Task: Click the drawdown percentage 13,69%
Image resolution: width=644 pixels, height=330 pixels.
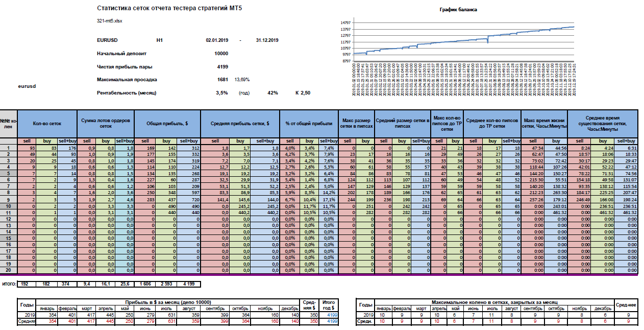Action: click(242, 80)
